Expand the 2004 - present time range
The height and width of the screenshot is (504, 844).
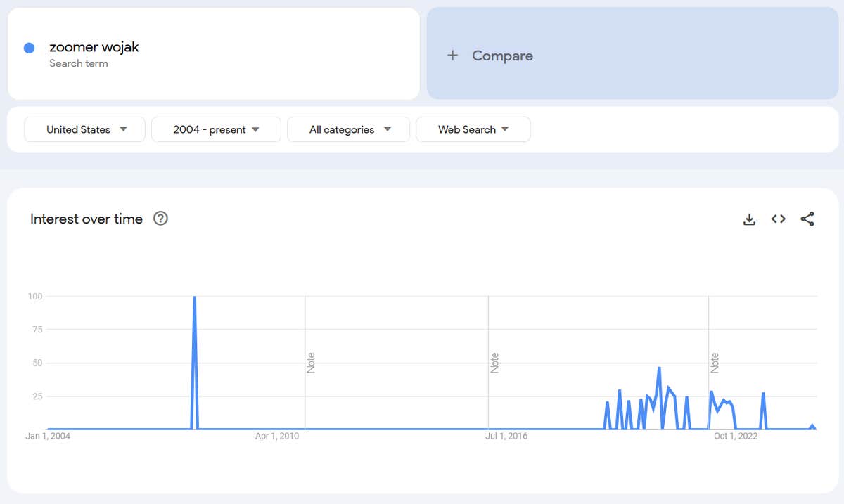point(216,129)
